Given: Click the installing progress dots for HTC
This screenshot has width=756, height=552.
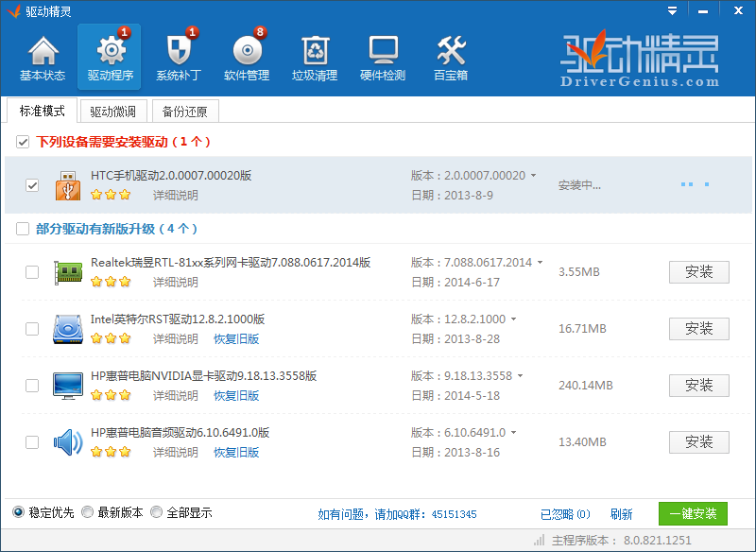Looking at the screenshot, I should pyautogui.click(x=695, y=184).
